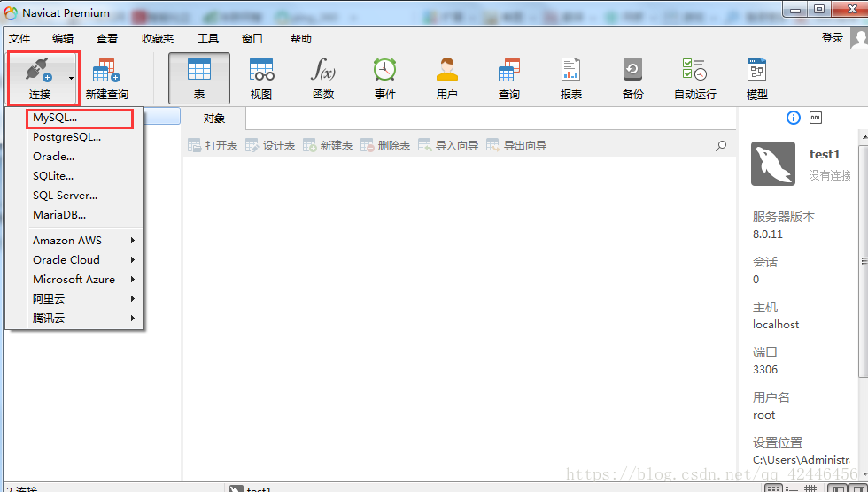Open the 窗口 (Window) menu
The height and width of the screenshot is (492, 868).
tap(252, 39)
